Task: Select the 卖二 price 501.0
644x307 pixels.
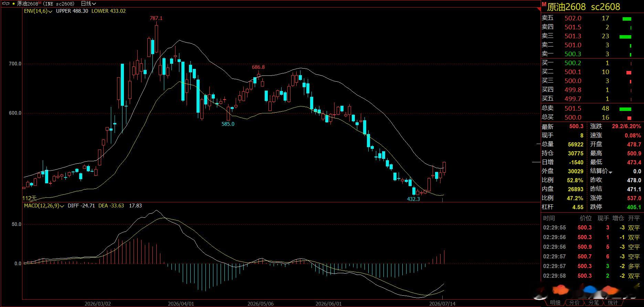Action: pyautogui.click(x=573, y=45)
